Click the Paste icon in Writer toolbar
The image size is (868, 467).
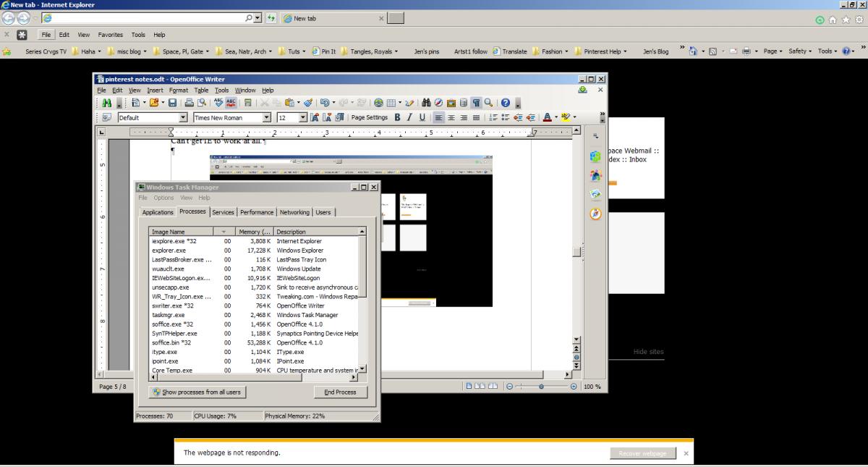click(x=289, y=104)
